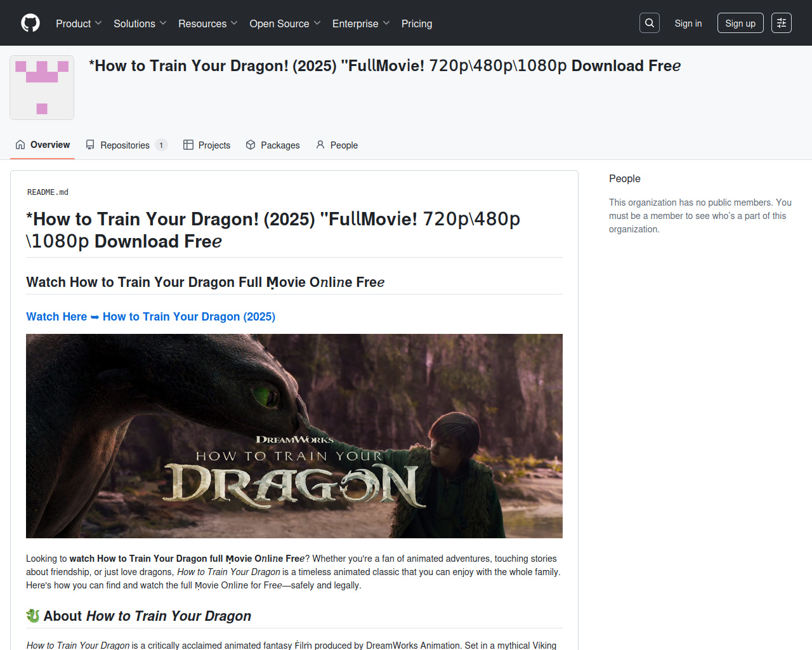Screen dimensions: 812x650
Task: Click the Projects table icon
Action: pos(188,145)
